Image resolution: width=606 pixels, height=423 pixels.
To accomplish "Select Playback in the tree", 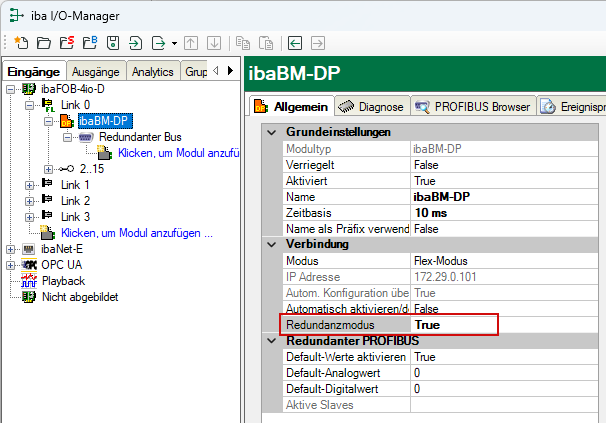I will (x=64, y=281).
